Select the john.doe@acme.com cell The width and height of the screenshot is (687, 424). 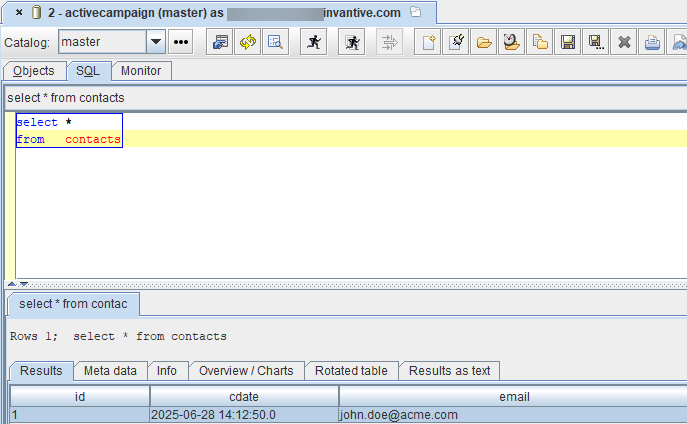click(x=399, y=415)
